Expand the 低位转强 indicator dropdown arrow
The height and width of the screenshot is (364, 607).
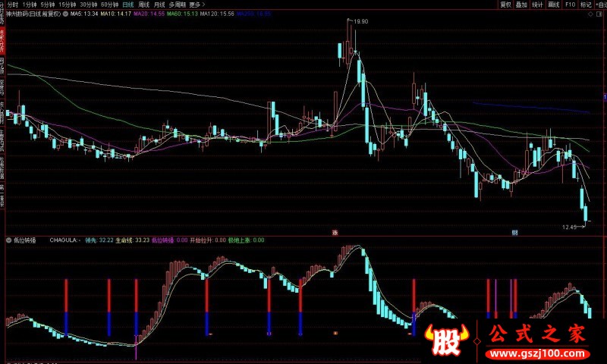8,240
